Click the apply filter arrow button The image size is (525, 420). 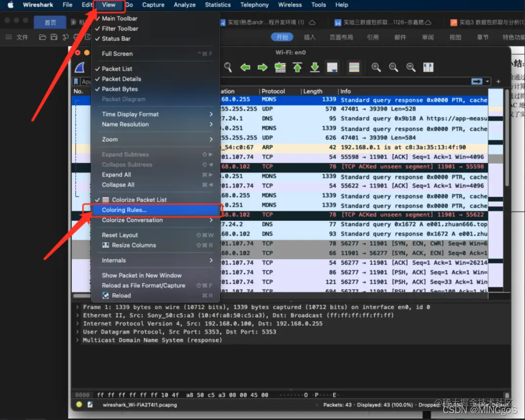tap(477, 81)
